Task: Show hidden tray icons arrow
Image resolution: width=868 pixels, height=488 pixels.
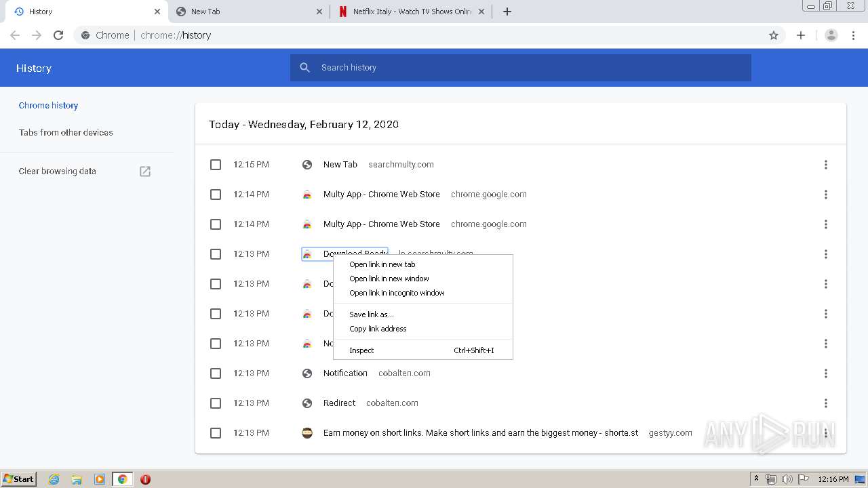Action: [x=757, y=479]
